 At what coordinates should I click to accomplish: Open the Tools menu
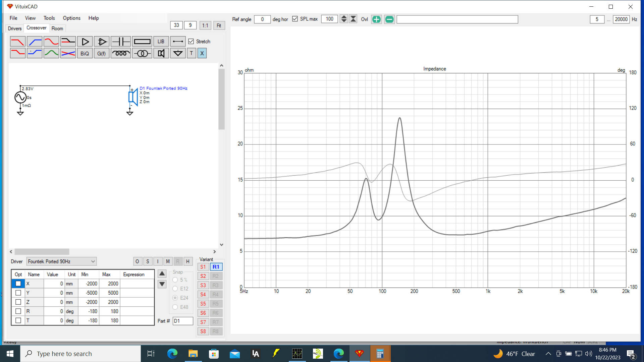(x=49, y=18)
